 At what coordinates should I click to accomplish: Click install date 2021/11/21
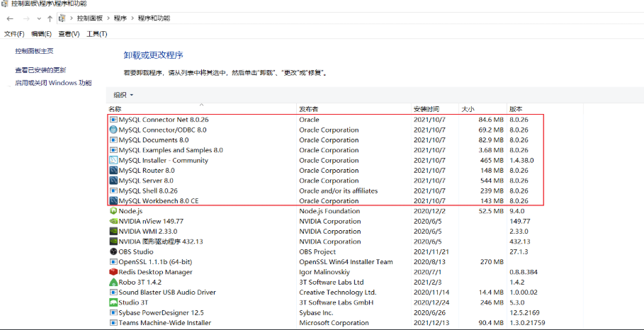(430, 251)
